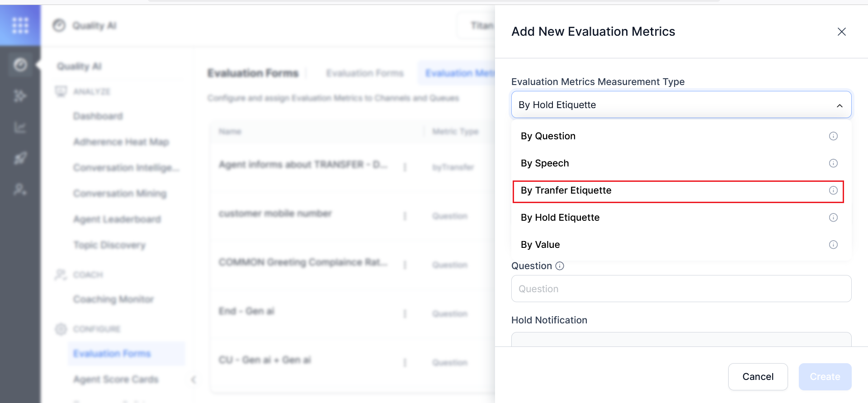
Task: Select the Quality AI gauge icon in sidebar
Action: (20, 64)
